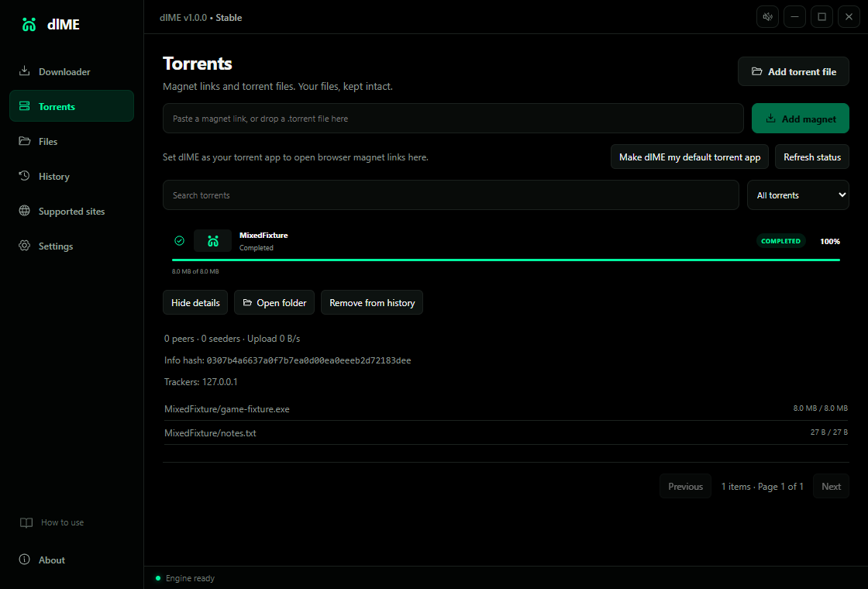The image size is (868, 589).
Task: Click the 27 B / 27 B size
Action: [x=828, y=432]
